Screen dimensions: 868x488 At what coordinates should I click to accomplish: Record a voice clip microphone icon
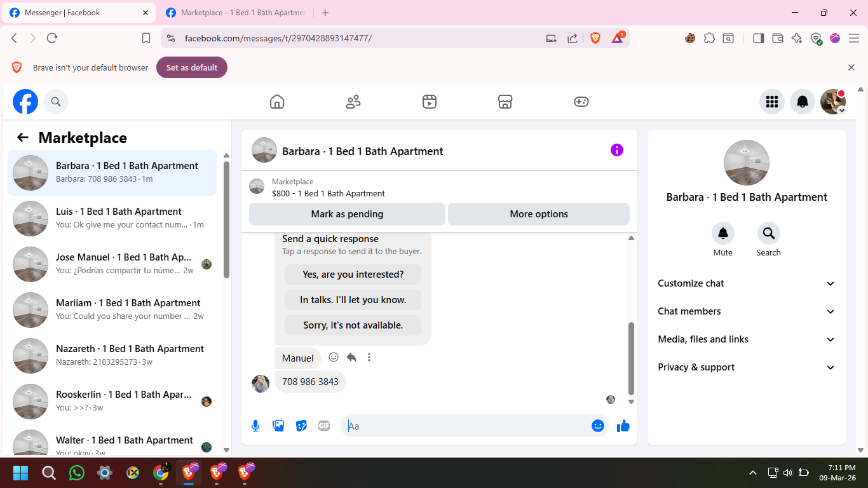pos(255,426)
